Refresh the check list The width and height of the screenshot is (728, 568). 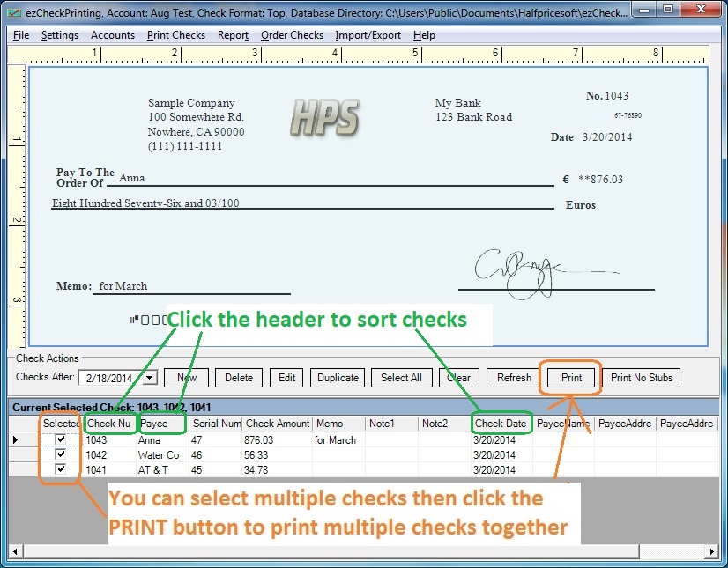(512, 377)
